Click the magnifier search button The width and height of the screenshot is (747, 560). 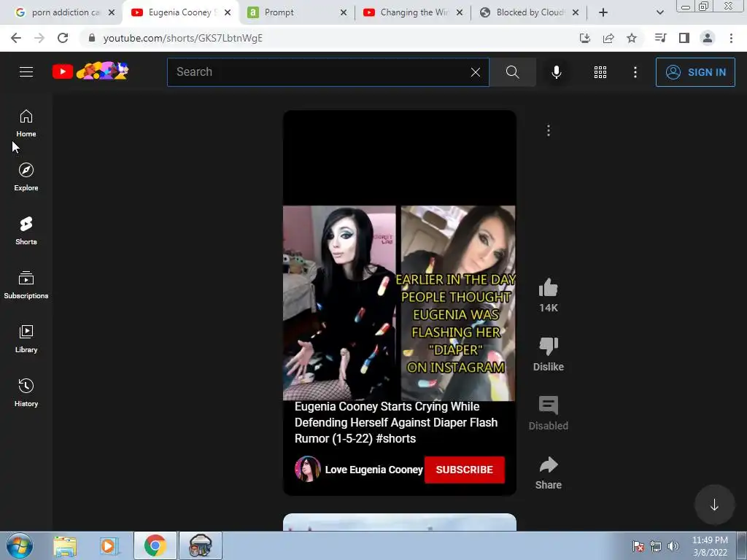(x=513, y=72)
